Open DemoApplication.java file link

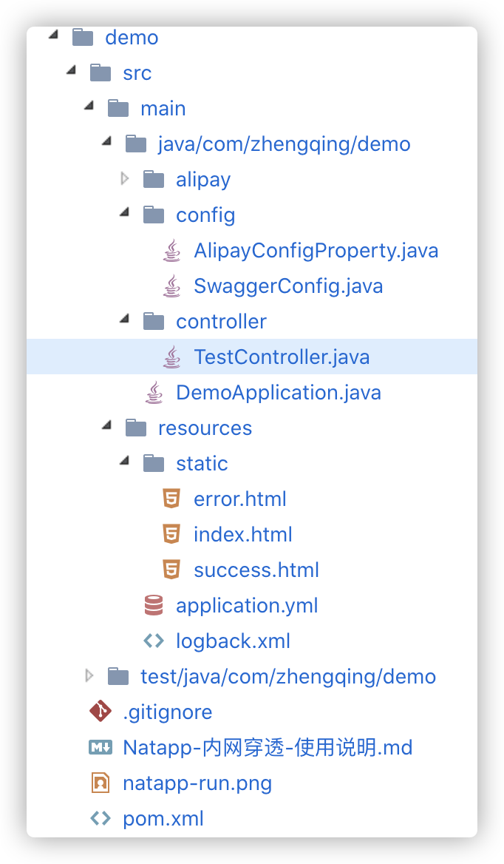point(279,393)
